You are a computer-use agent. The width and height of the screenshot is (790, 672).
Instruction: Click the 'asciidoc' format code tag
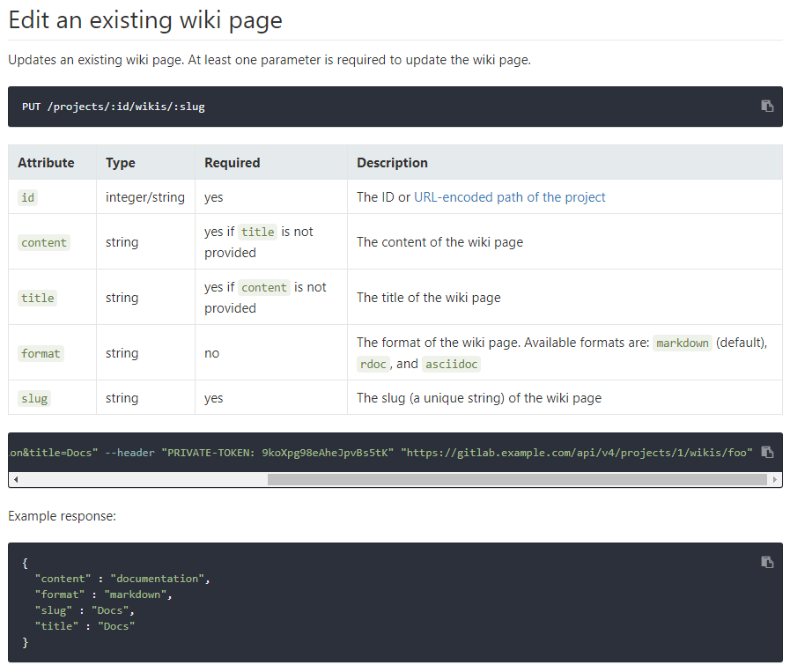pyautogui.click(x=451, y=364)
